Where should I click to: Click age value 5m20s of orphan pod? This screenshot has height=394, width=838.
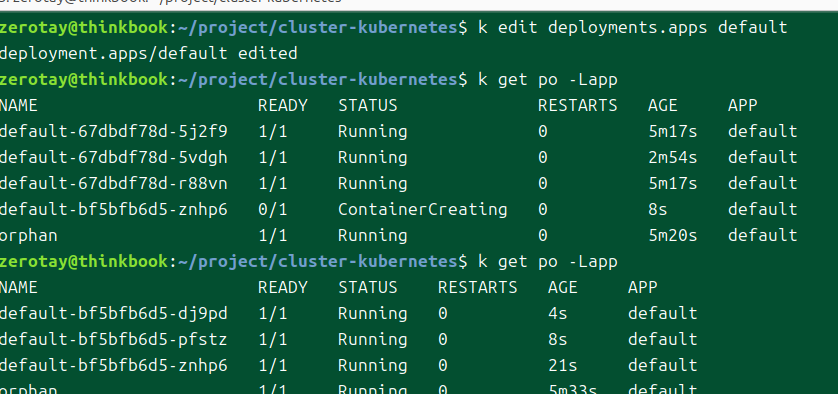pos(673,236)
